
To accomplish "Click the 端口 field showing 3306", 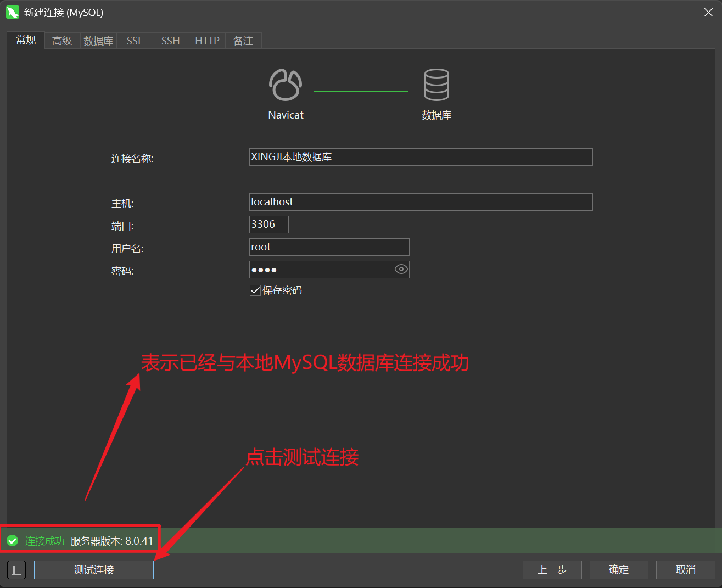I will pos(268,225).
